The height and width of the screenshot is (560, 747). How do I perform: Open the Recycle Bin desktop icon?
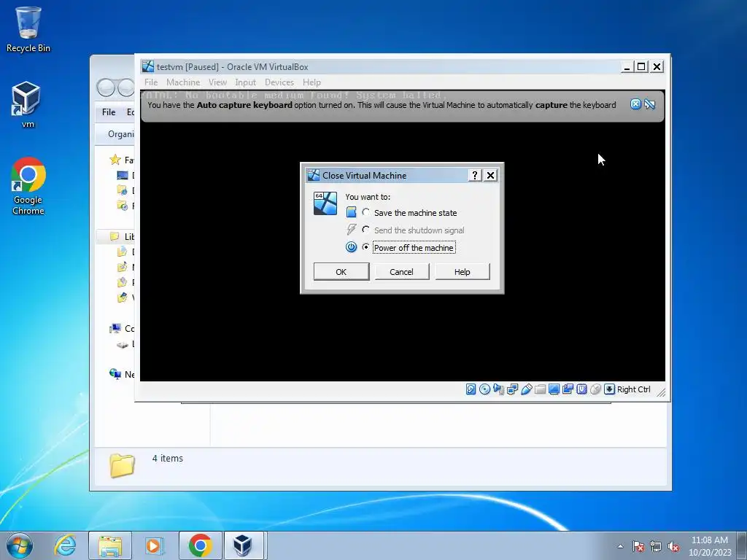[28, 29]
